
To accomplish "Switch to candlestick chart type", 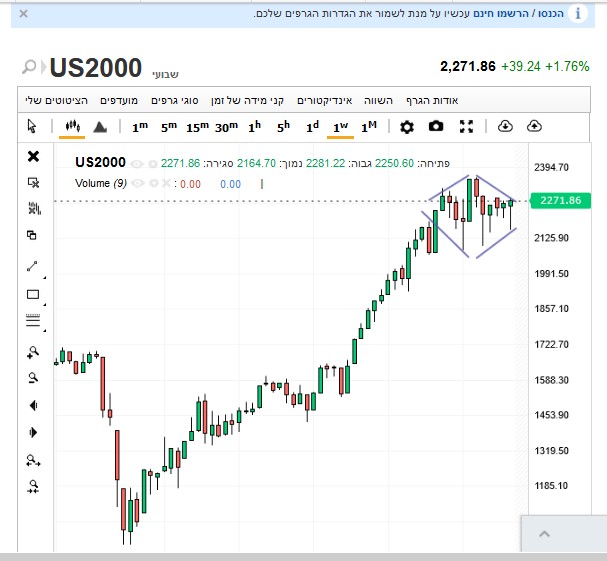I will point(71,126).
